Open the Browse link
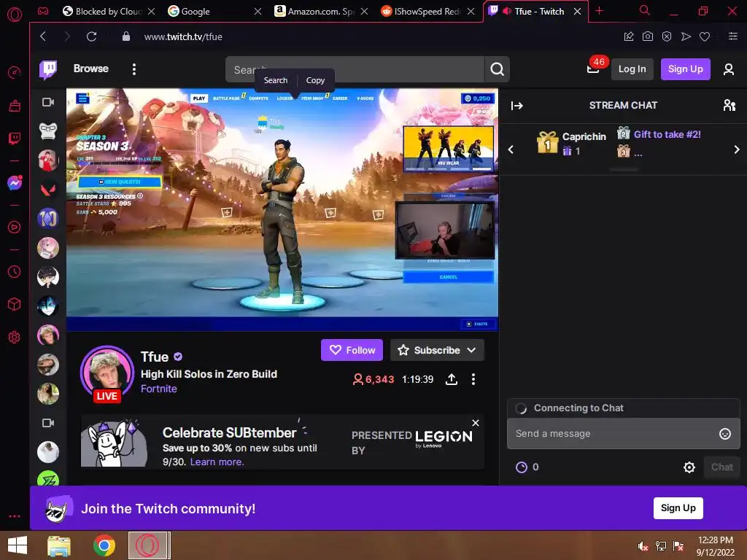This screenshot has height=560, width=747. [x=91, y=69]
